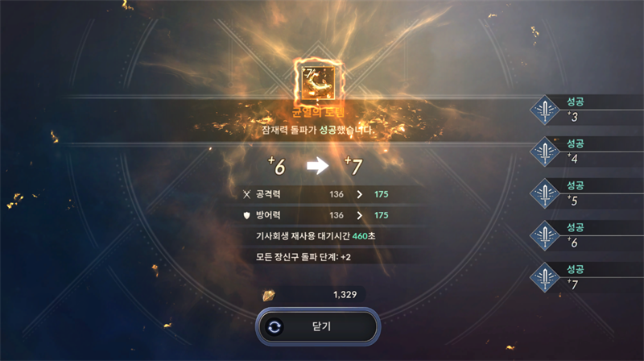Select the 성공 +5 history entry label
The image size is (644, 361).
pos(575,185)
